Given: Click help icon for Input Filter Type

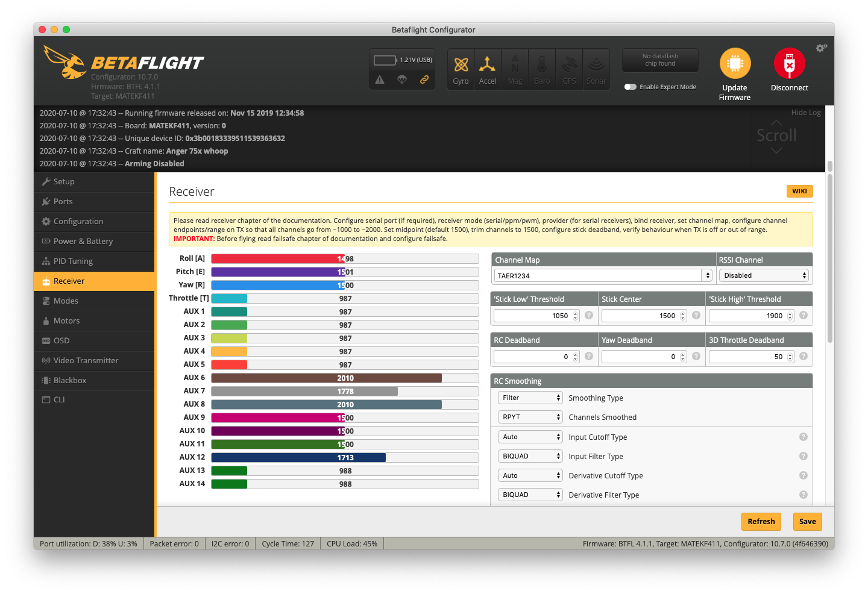Looking at the screenshot, I should pyautogui.click(x=804, y=456).
